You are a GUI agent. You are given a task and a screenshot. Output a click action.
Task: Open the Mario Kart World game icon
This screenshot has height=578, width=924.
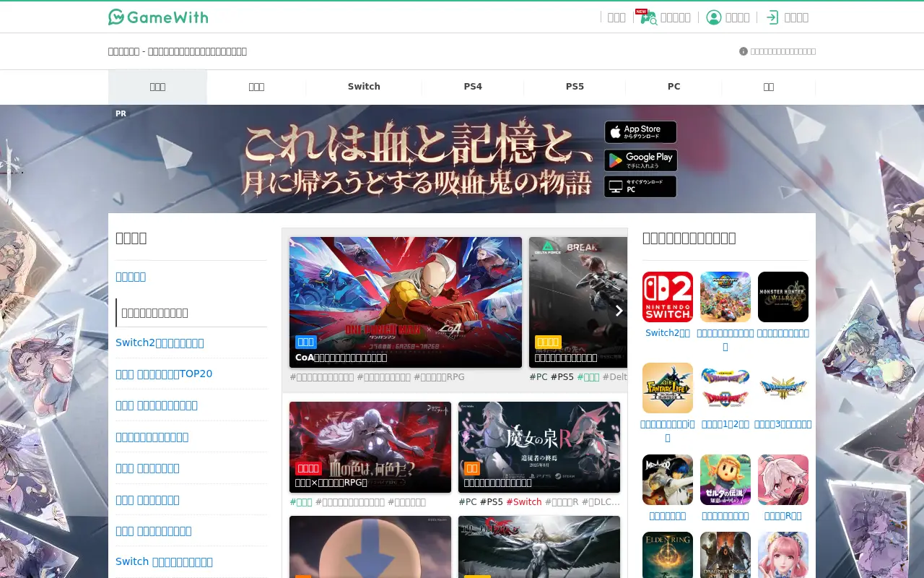click(725, 297)
